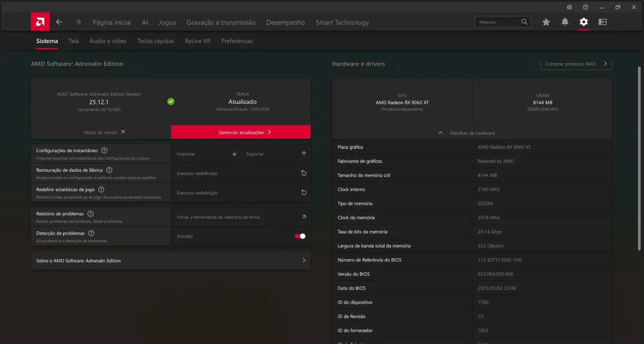
Task: Open the sidebar panel layout icon
Action: (602, 22)
